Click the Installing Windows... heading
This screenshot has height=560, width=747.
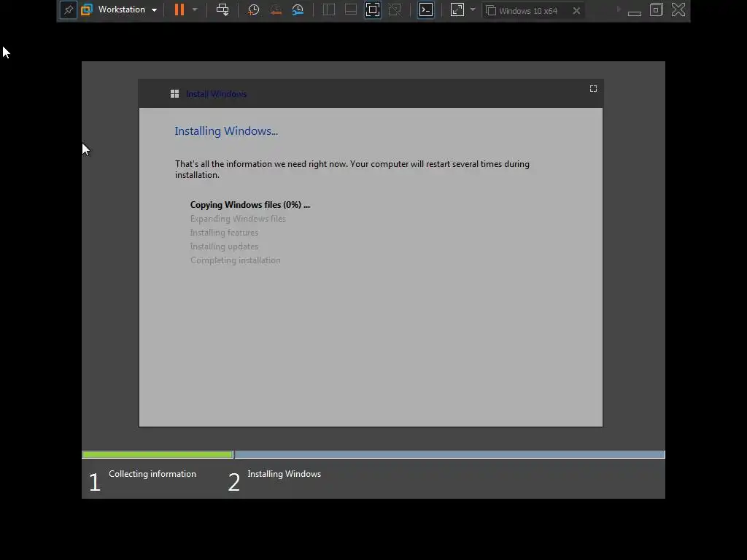click(226, 131)
